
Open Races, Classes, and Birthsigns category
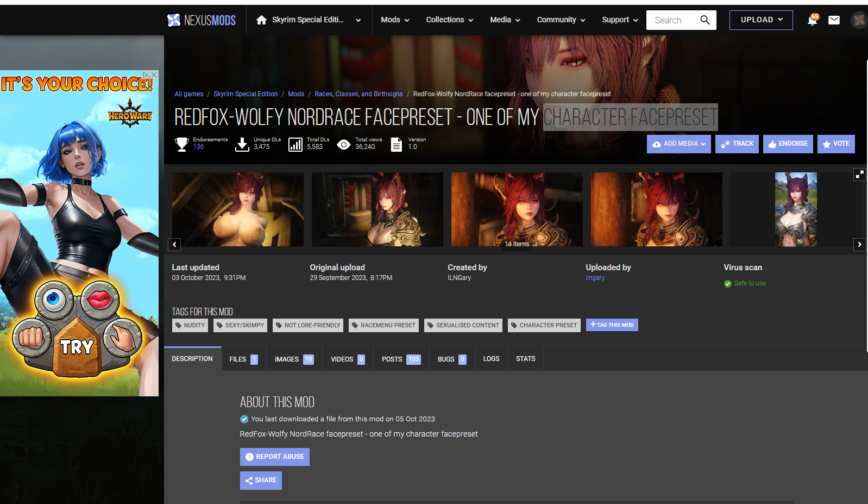[x=358, y=94]
